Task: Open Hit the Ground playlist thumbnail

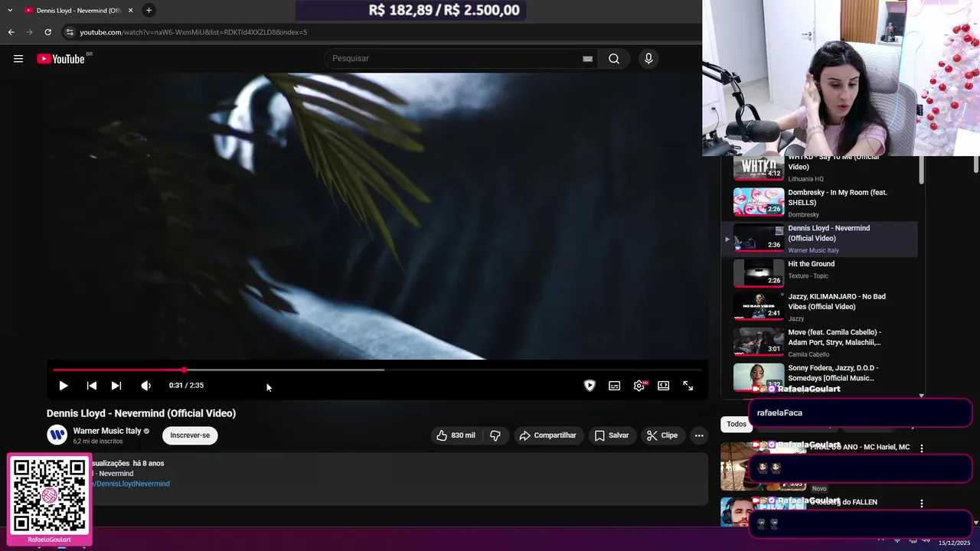Action: click(x=759, y=273)
